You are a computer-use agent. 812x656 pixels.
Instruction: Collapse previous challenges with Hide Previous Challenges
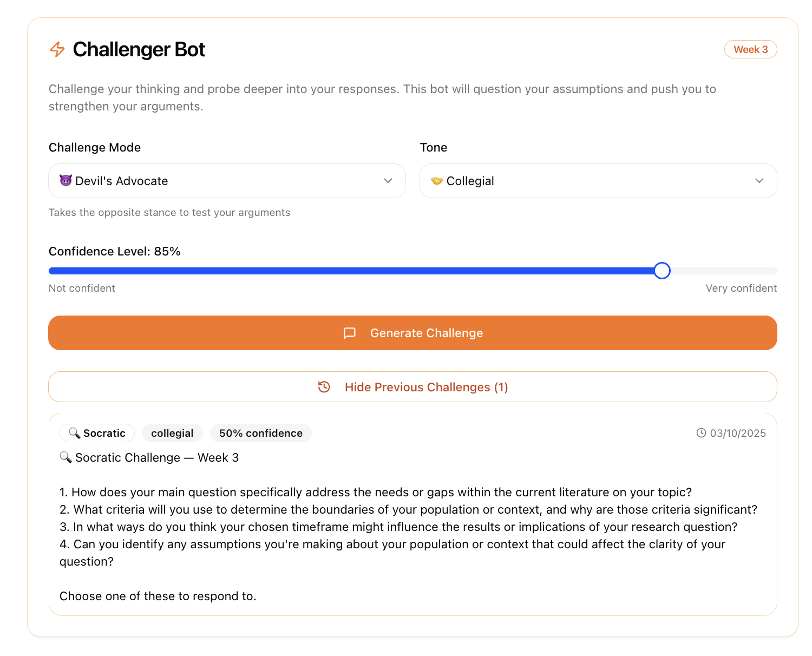coord(412,387)
